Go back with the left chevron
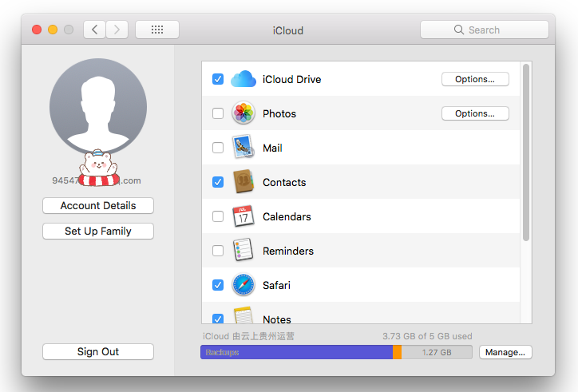 (x=95, y=30)
